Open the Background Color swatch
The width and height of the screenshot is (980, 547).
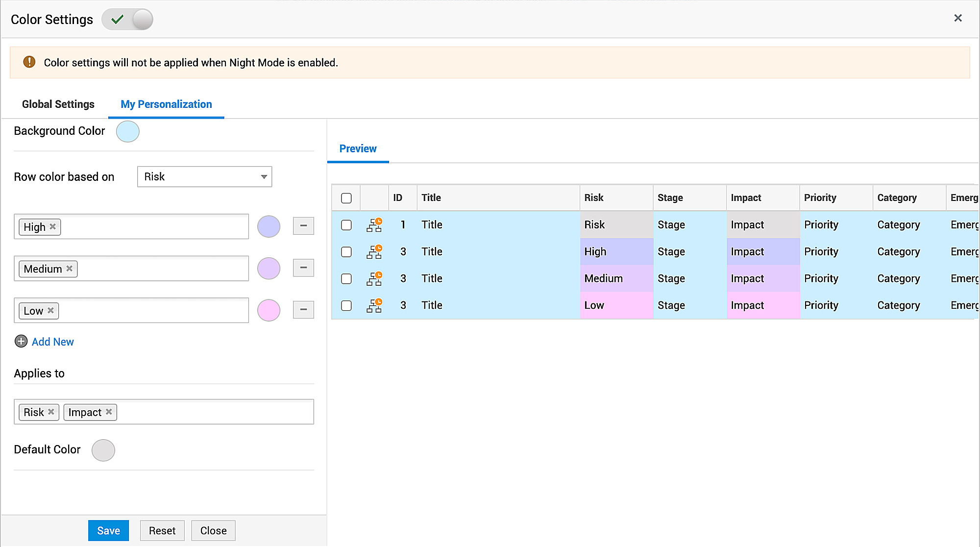(128, 131)
